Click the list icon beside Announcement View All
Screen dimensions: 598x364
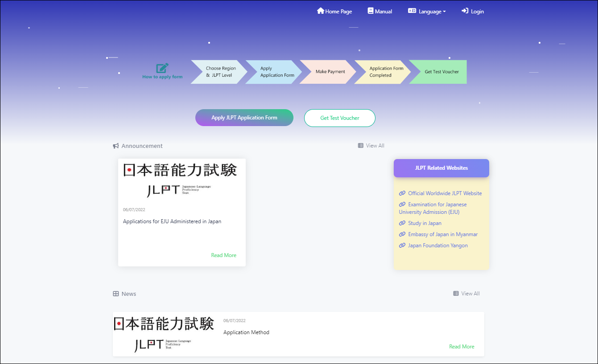[x=361, y=146]
